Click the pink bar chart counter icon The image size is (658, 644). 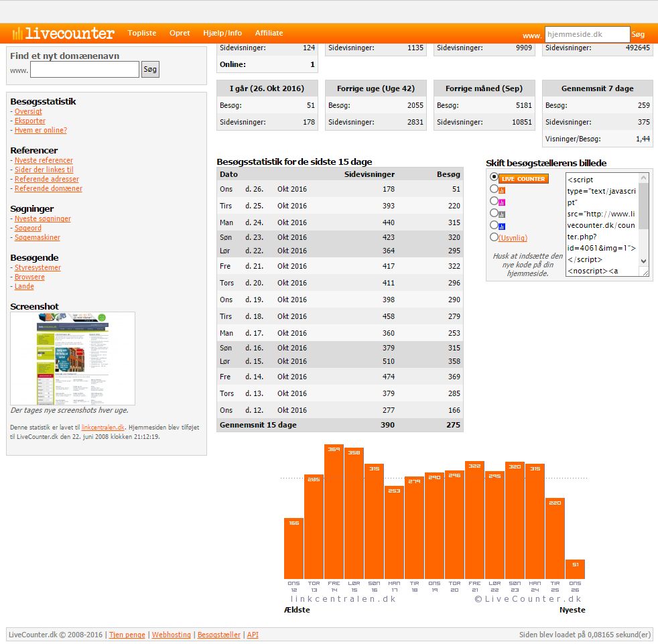pyautogui.click(x=502, y=202)
